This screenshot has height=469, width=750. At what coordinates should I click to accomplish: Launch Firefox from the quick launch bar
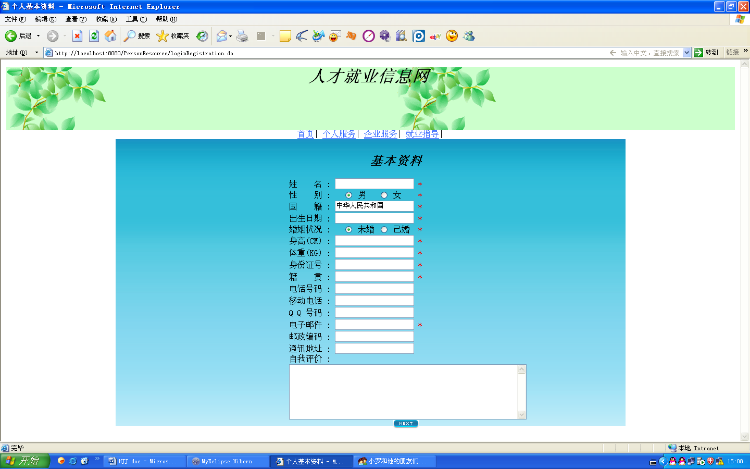61,461
